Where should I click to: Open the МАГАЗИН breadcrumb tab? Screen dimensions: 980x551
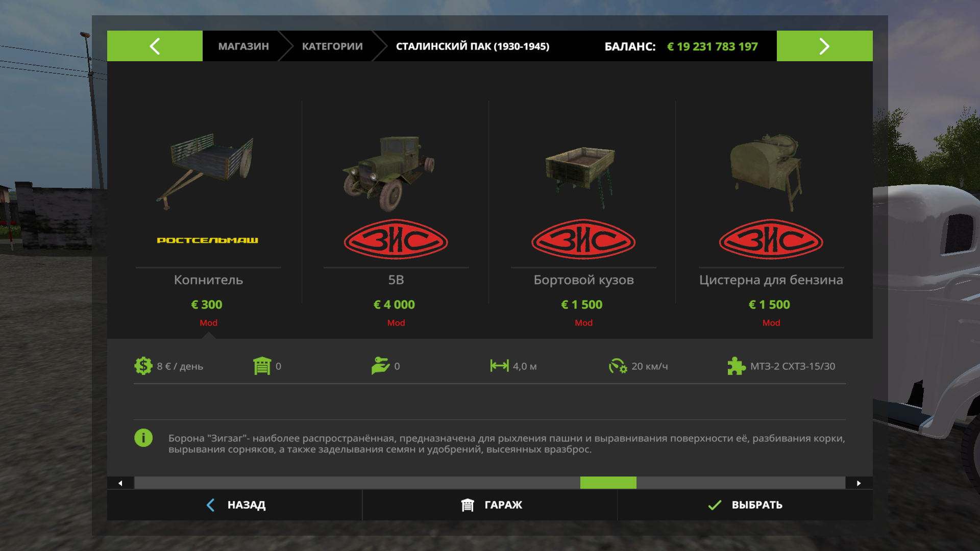tap(243, 46)
